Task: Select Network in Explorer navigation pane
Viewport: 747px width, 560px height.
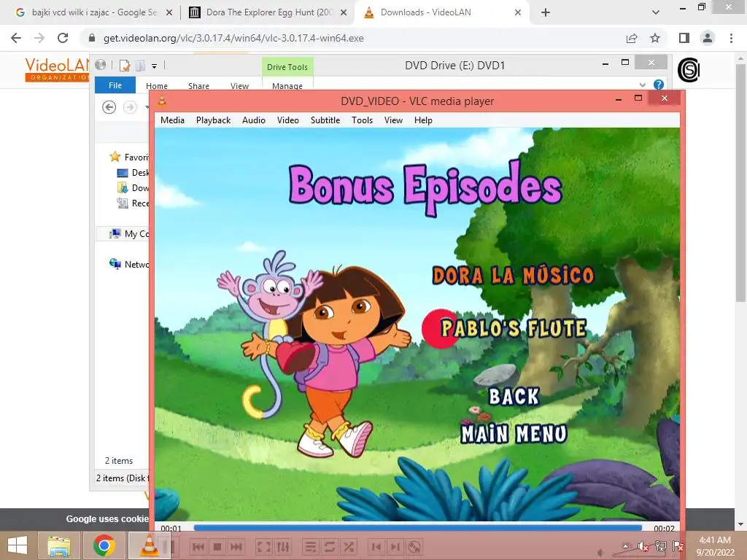Action: pyautogui.click(x=129, y=264)
